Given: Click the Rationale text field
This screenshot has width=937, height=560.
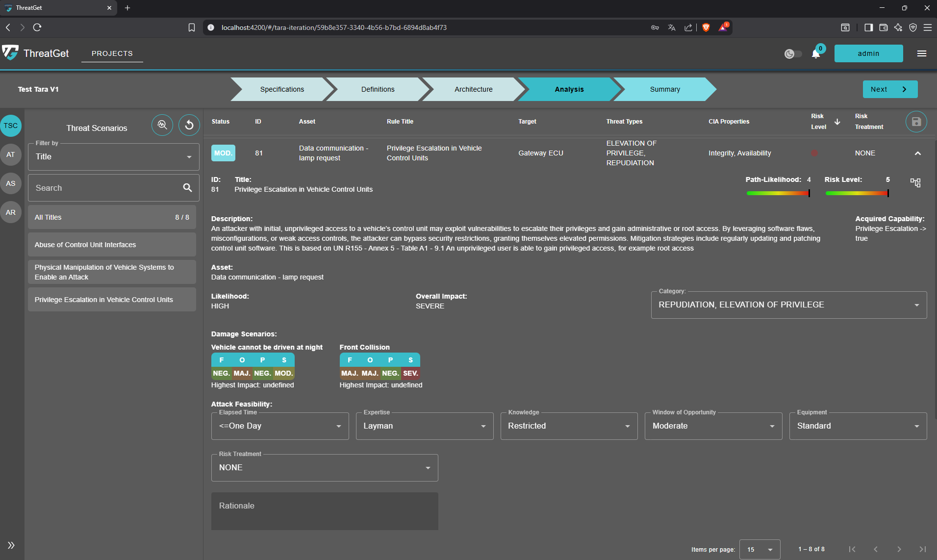Looking at the screenshot, I should (324, 511).
